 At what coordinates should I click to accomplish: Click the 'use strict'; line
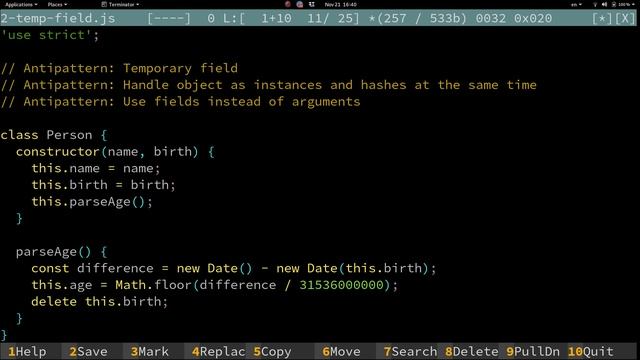[50, 35]
